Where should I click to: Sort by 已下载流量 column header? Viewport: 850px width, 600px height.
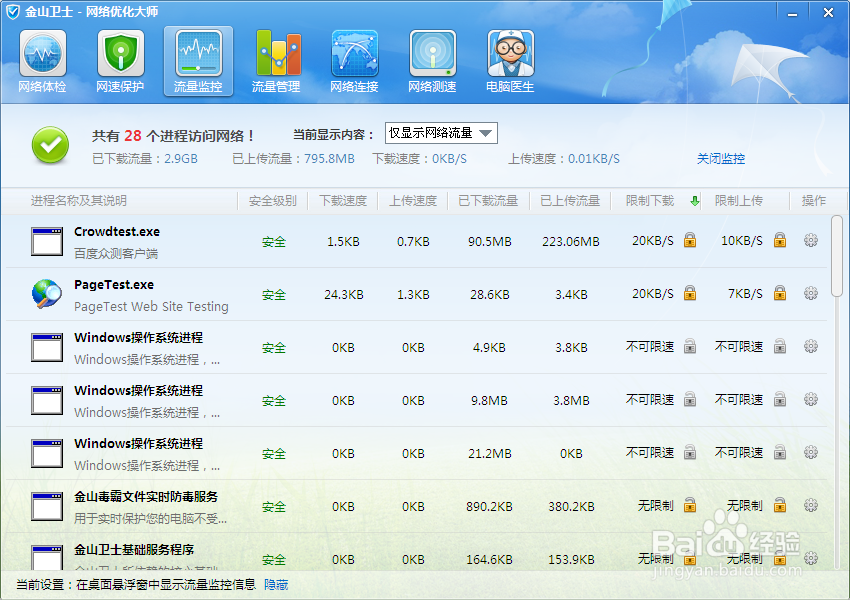click(x=488, y=201)
